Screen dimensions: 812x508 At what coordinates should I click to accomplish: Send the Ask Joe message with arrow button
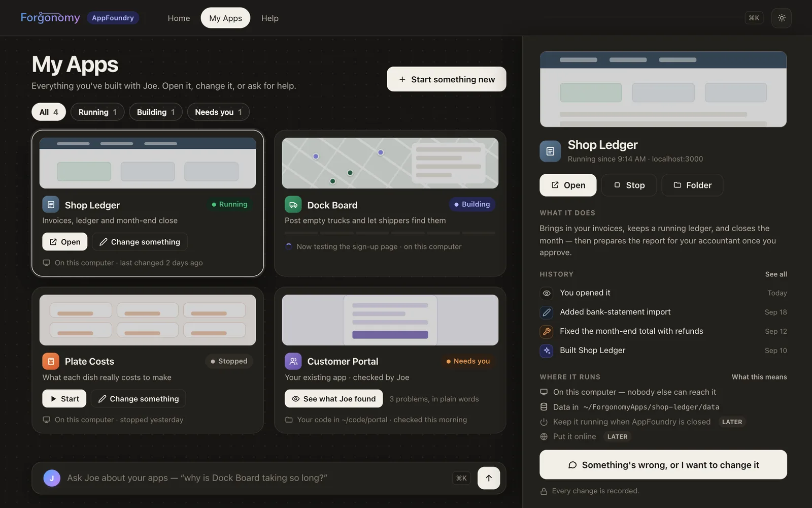tap(489, 478)
